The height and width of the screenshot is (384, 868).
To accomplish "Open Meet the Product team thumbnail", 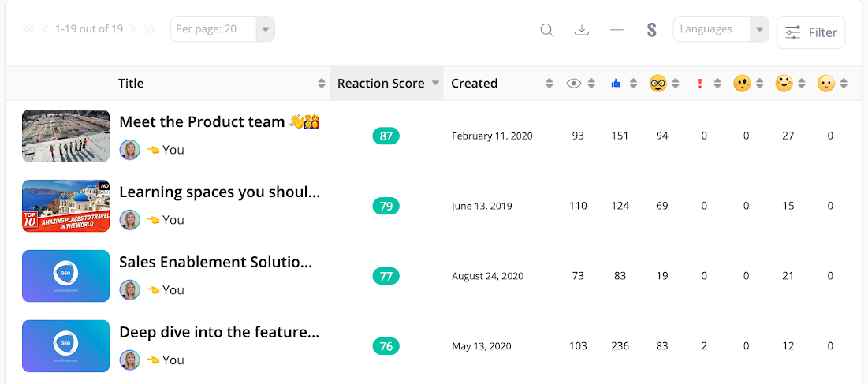I will tap(66, 136).
